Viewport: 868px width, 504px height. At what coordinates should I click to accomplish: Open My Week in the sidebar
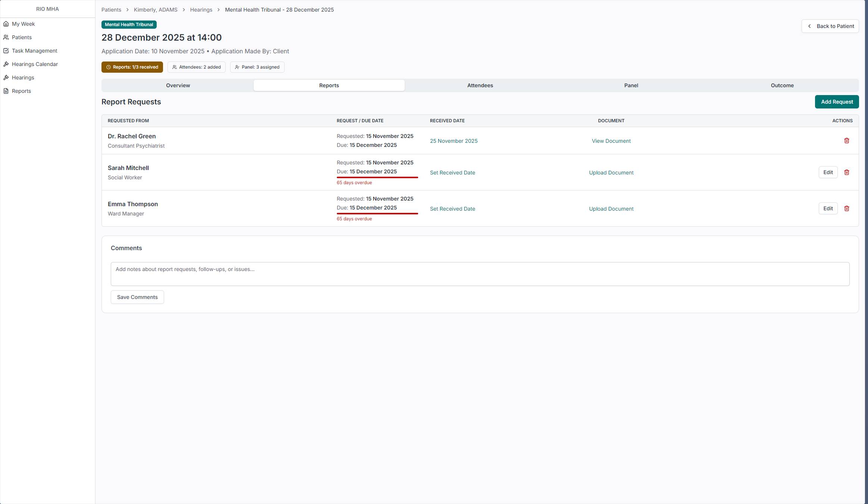tap(23, 24)
